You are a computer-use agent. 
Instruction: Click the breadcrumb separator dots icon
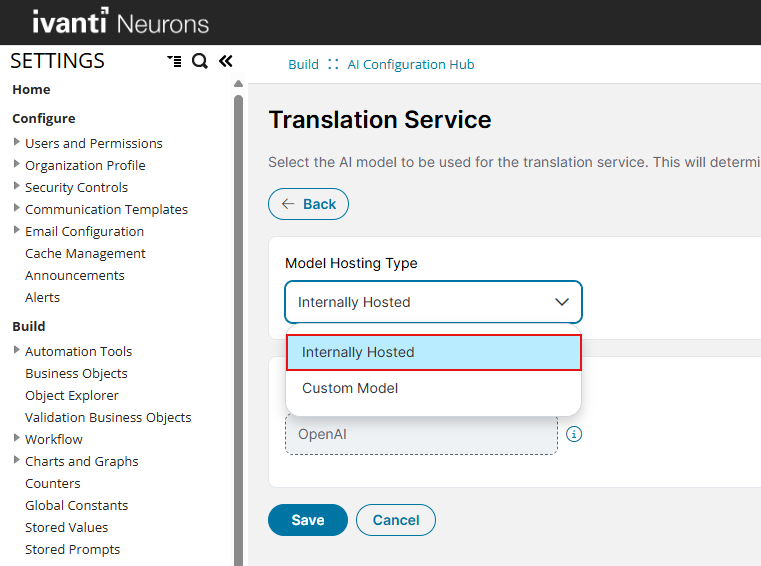(x=333, y=64)
